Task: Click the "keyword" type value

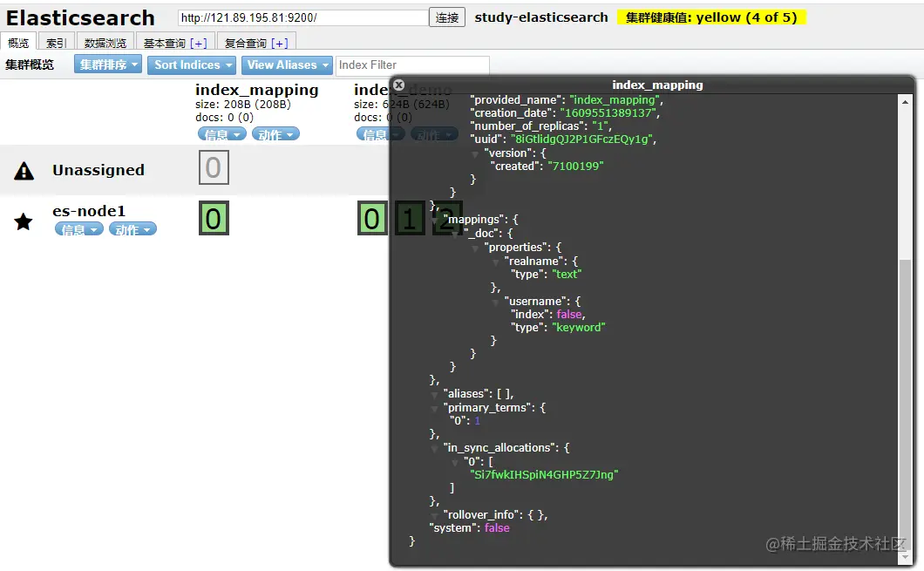Action: pos(578,328)
